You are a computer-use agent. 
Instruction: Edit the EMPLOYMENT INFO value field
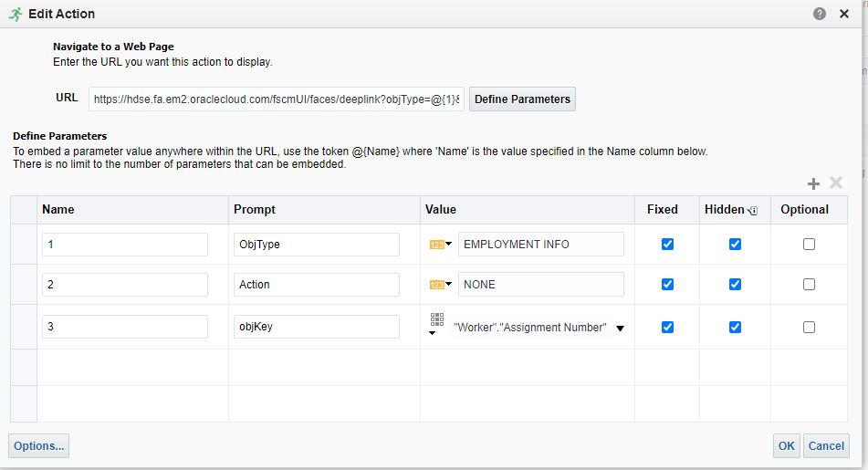point(541,245)
